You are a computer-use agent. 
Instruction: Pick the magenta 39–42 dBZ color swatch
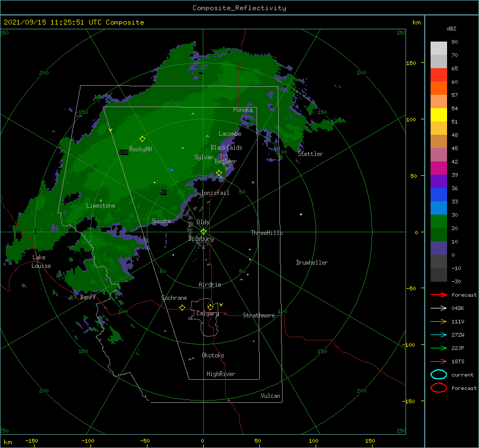pos(439,168)
